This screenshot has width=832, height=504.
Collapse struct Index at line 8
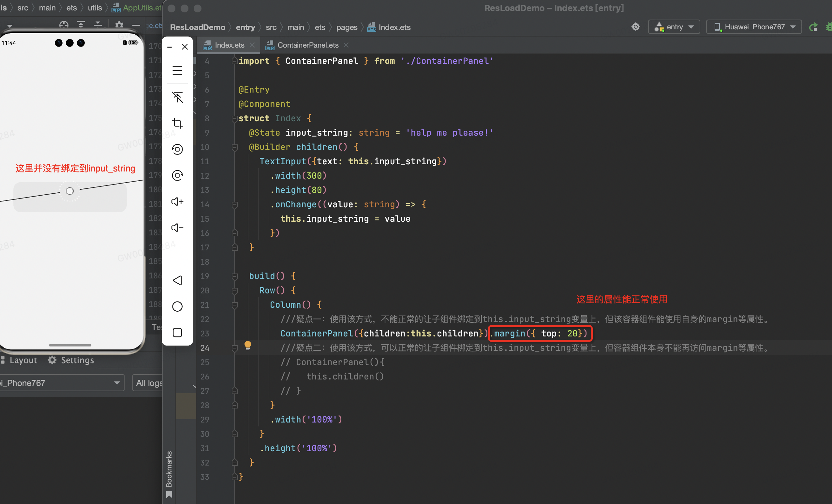point(235,118)
